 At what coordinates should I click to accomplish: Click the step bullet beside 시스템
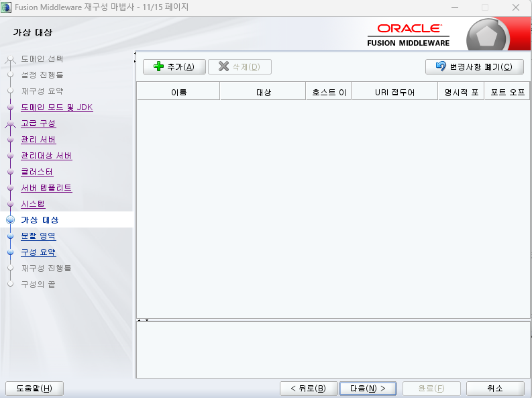tap(11, 204)
